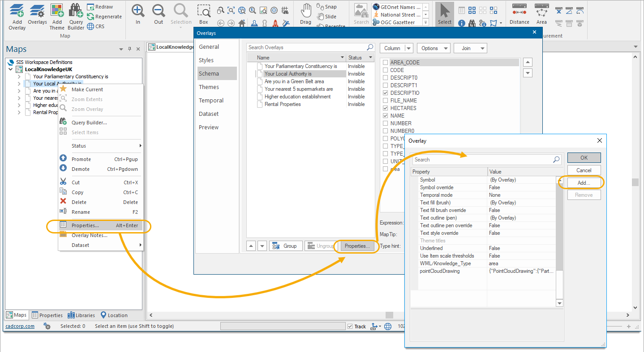The width and height of the screenshot is (644, 352).
Task: Select the Add Theme icon
Action: 57,16
